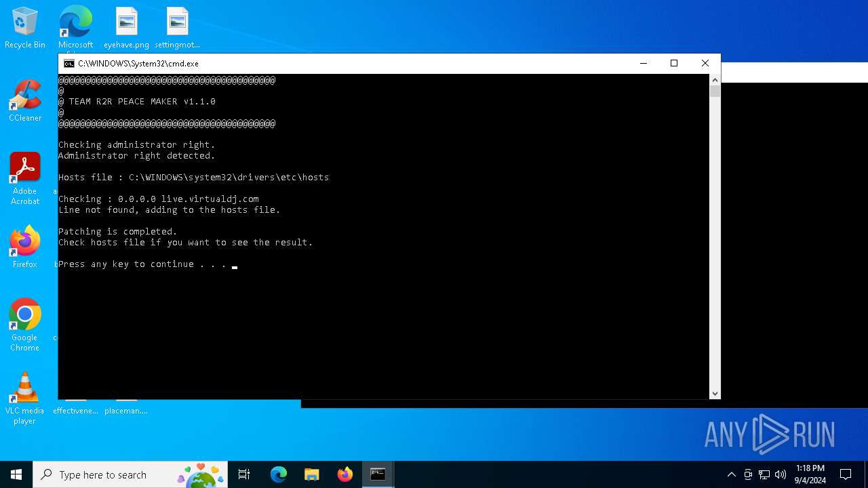The image size is (868, 488).
Task: Select the cmd.exe taskbar button
Action: coord(378,474)
